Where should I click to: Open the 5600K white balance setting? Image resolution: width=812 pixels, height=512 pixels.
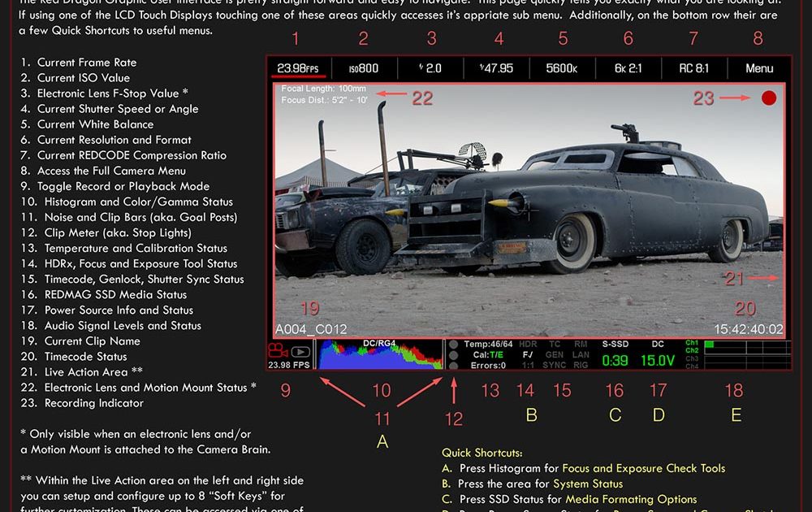562,68
